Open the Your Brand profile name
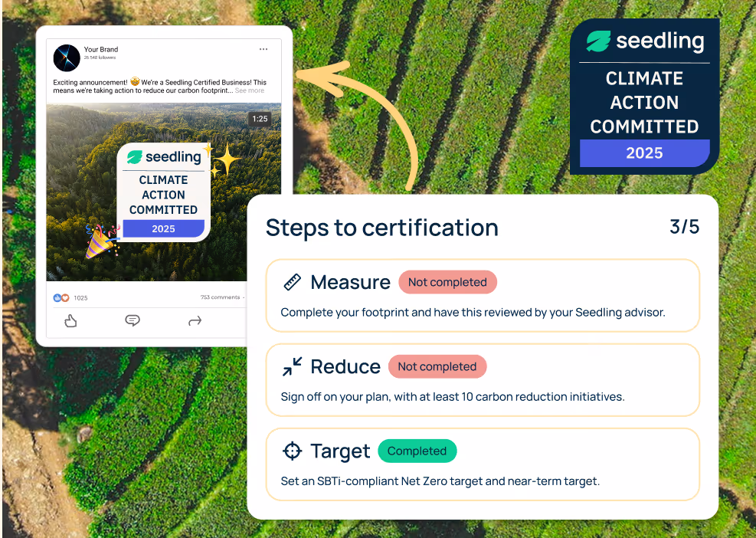 (x=102, y=49)
